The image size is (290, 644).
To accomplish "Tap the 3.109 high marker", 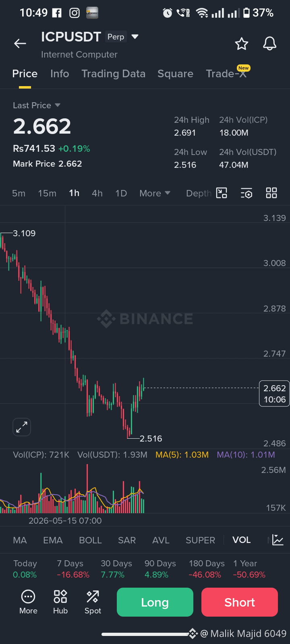I will [24, 233].
